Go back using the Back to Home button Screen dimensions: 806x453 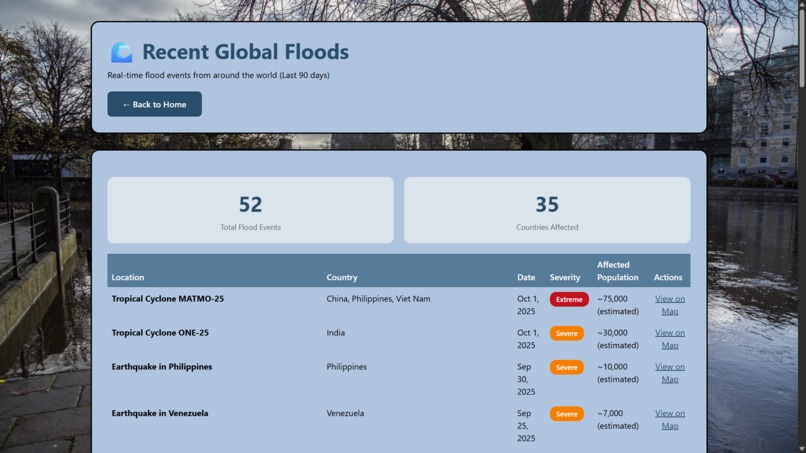(x=155, y=104)
